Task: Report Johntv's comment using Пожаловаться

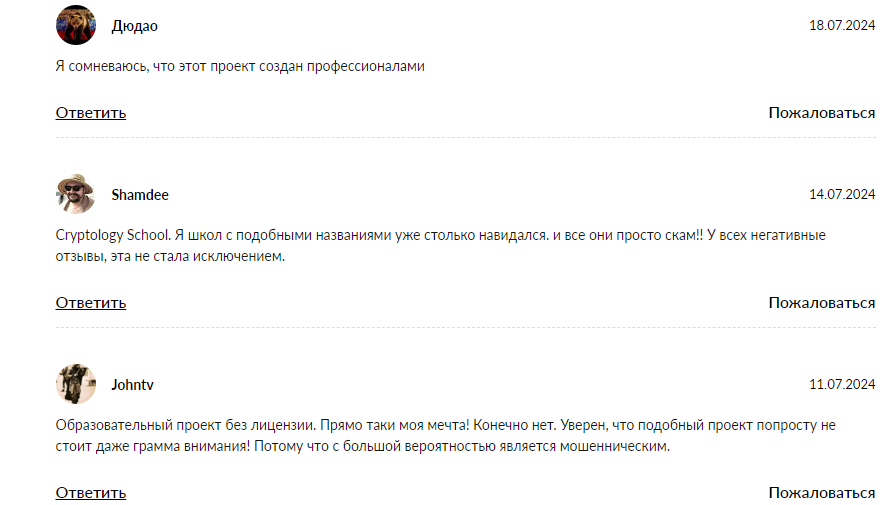Action: (x=821, y=492)
